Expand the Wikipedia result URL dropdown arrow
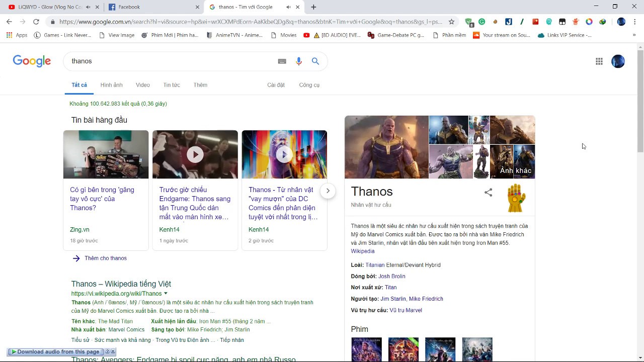Screen dimensions: 644x362 coord(166,294)
